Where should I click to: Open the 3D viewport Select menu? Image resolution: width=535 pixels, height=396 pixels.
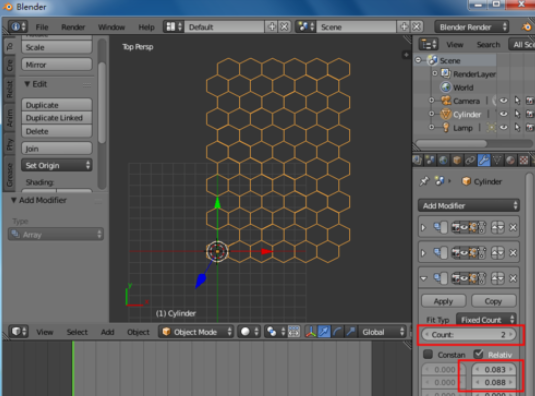(x=77, y=332)
